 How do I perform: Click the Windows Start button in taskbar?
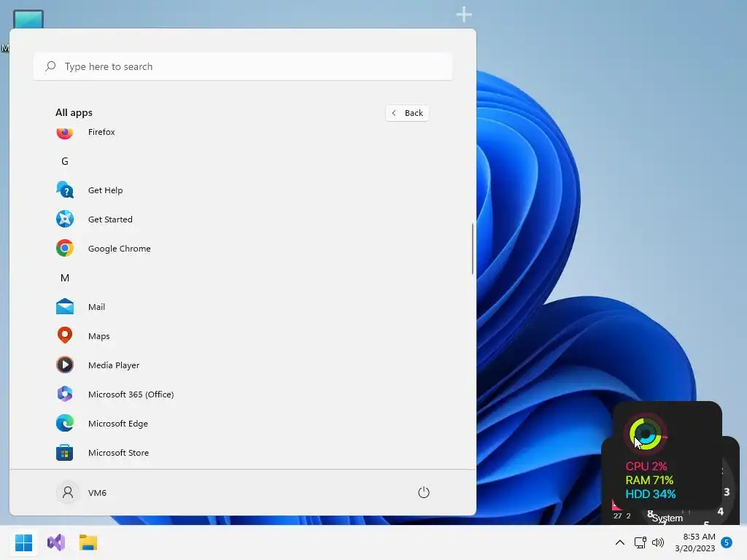click(23, 542)
